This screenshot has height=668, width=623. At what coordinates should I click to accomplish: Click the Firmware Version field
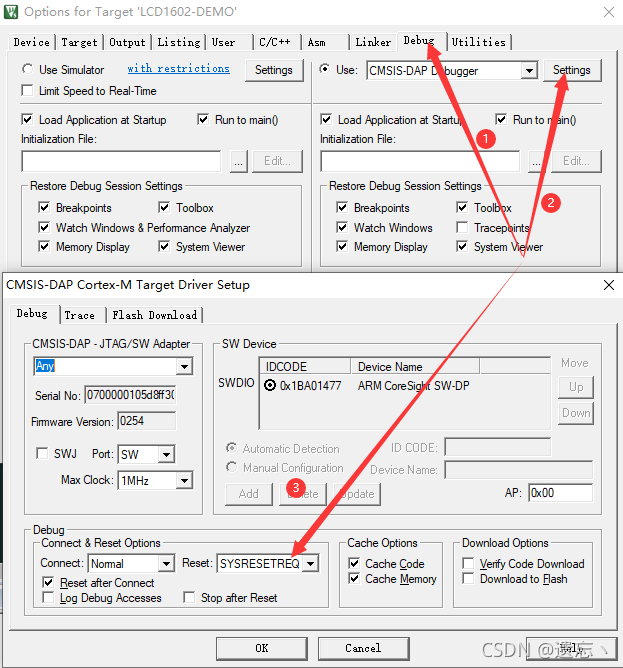(146, 421)
